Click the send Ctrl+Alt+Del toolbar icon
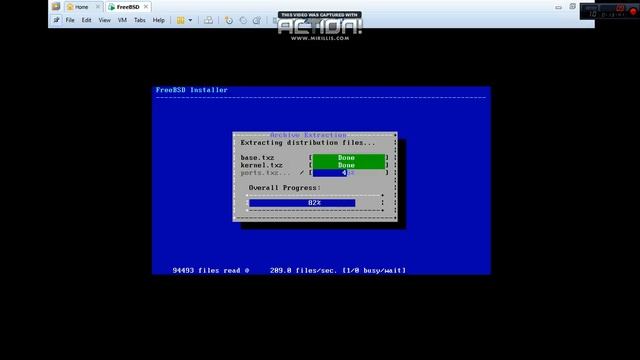Screen dimensions: 640x360 [x=208, y=20]
